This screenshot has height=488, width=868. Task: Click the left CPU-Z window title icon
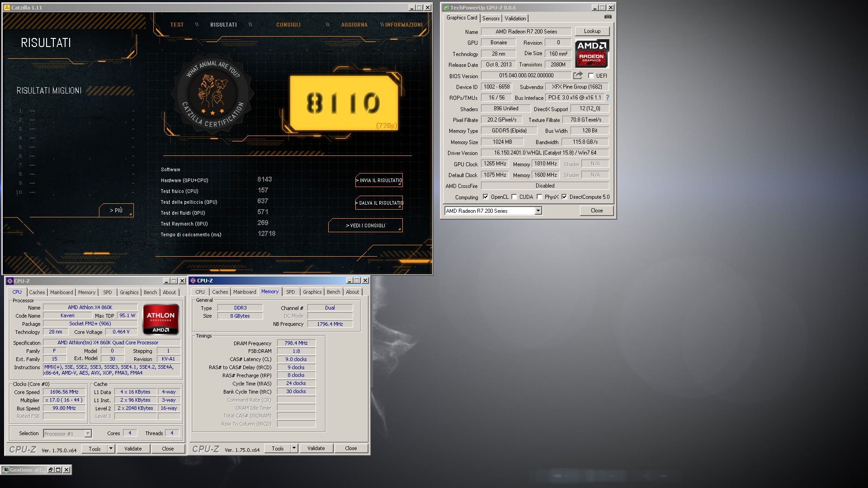(x=9, y=281)
